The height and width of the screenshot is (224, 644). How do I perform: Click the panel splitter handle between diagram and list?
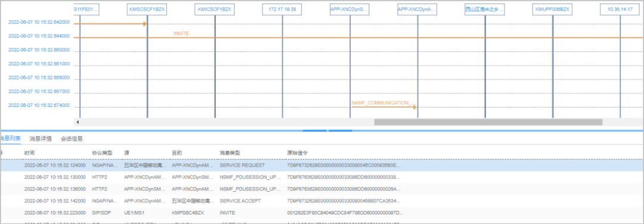pyautogui.click(x=327, y=131)
